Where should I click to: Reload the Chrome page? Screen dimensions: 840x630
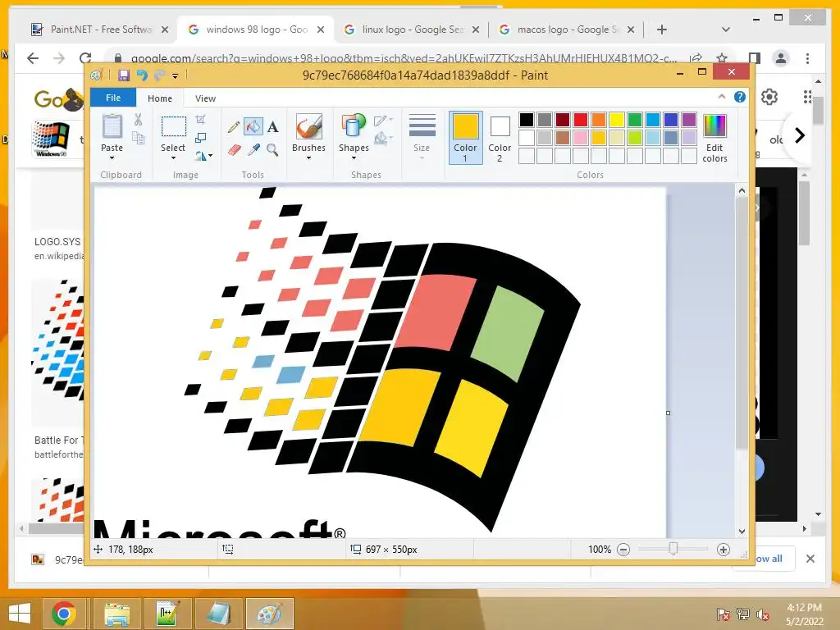85,58
